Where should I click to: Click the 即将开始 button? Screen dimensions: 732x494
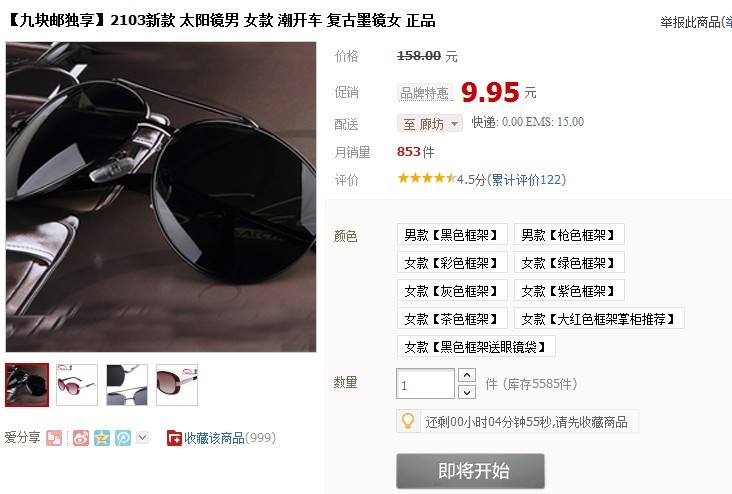coord(471,471)
